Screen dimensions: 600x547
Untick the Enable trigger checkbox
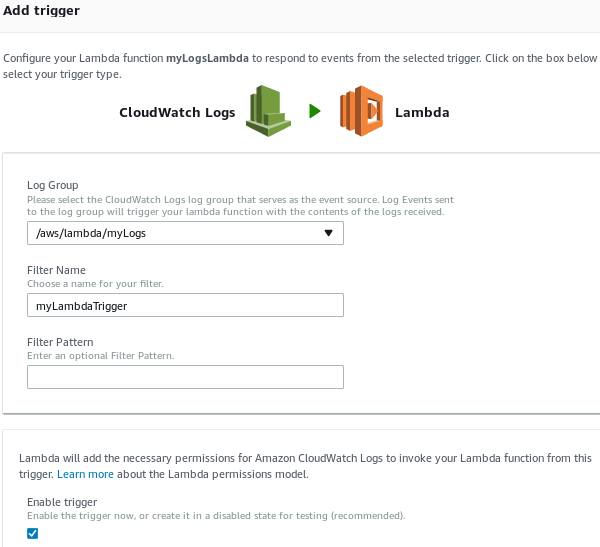(x=33, y=533)
